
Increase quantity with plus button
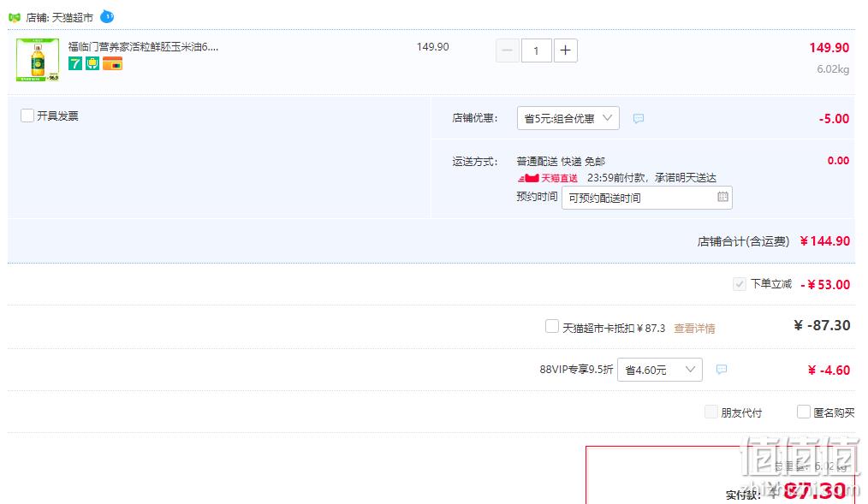click(565, 50)
